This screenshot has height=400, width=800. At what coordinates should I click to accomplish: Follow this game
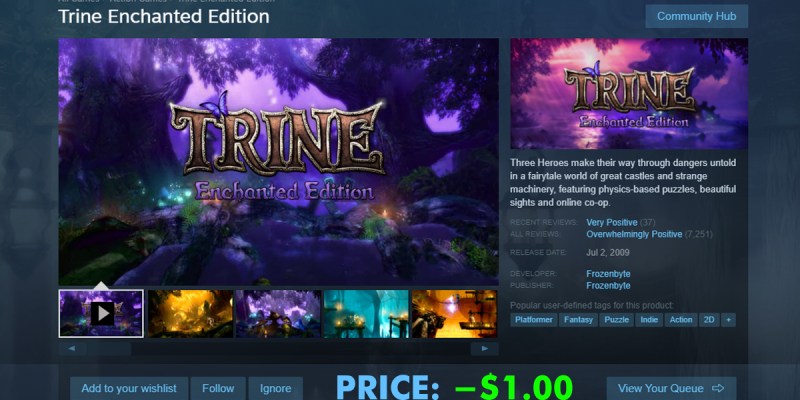point(218,388)
